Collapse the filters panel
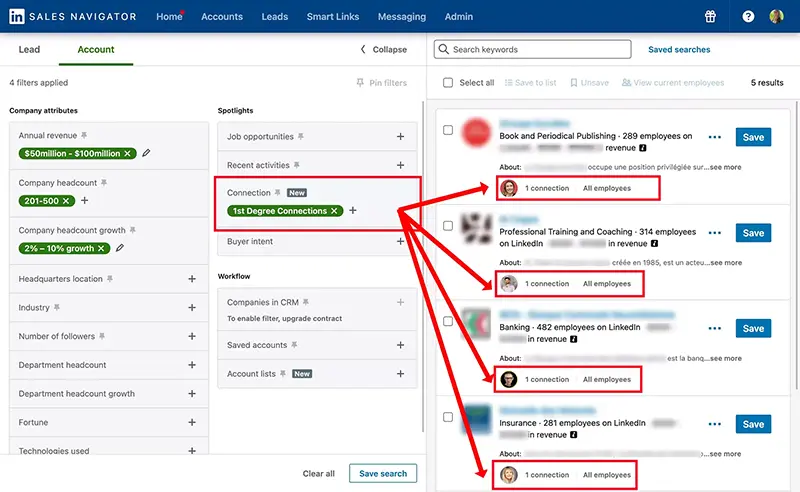The height and width of the screenshot is (492, 800). (384, 50)
